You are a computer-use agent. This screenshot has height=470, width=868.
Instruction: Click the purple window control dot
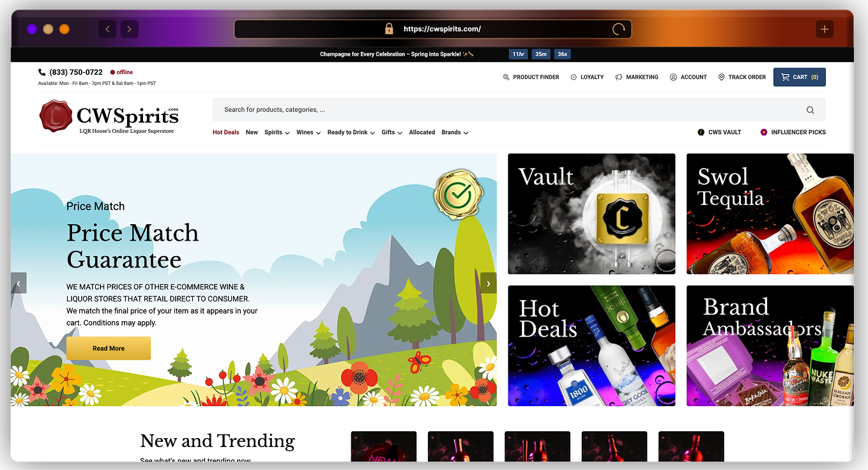pyautogui.click(x=32, y=29)
